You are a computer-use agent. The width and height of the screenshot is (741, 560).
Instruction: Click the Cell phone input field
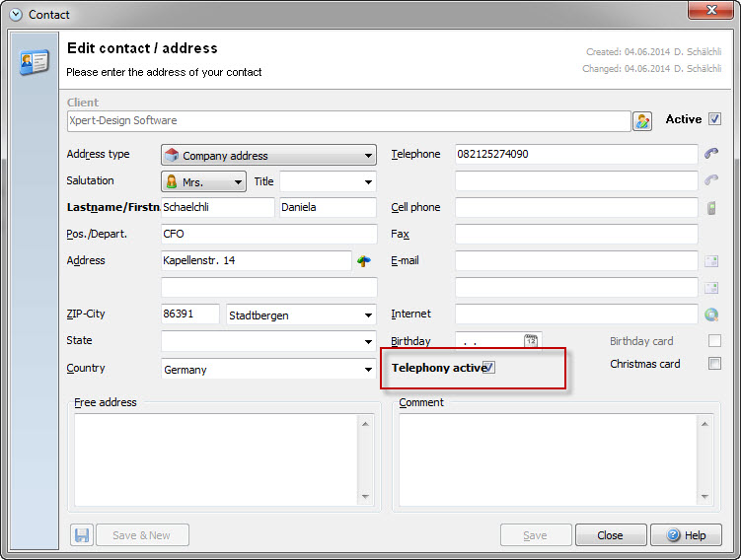[576, 207]
